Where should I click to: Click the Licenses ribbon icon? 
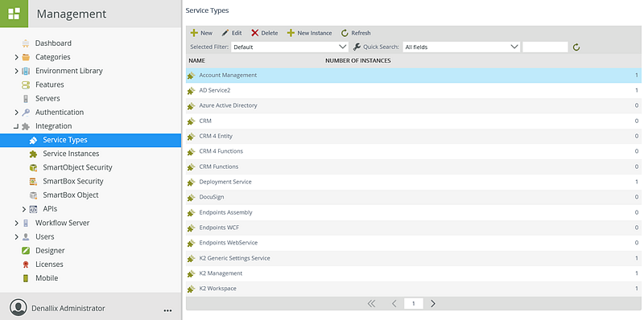pos(26,265)
